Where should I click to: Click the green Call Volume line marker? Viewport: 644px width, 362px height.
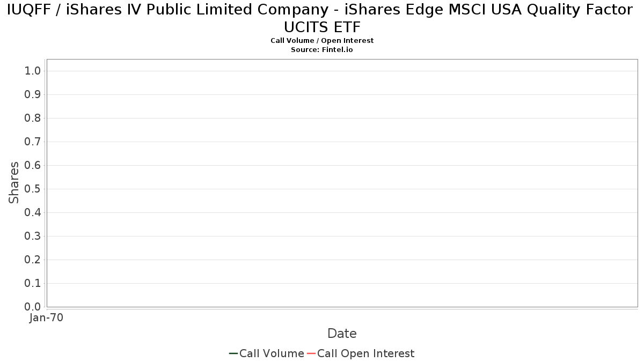(x=233, y=353)
